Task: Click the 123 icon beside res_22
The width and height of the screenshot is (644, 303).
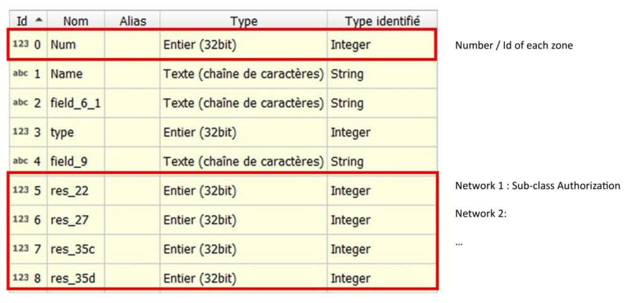Action: point(21,191)
